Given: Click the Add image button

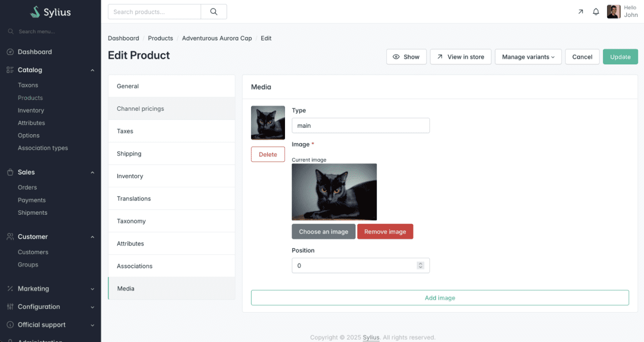Looking at the screenshot, I should [440, 298].
